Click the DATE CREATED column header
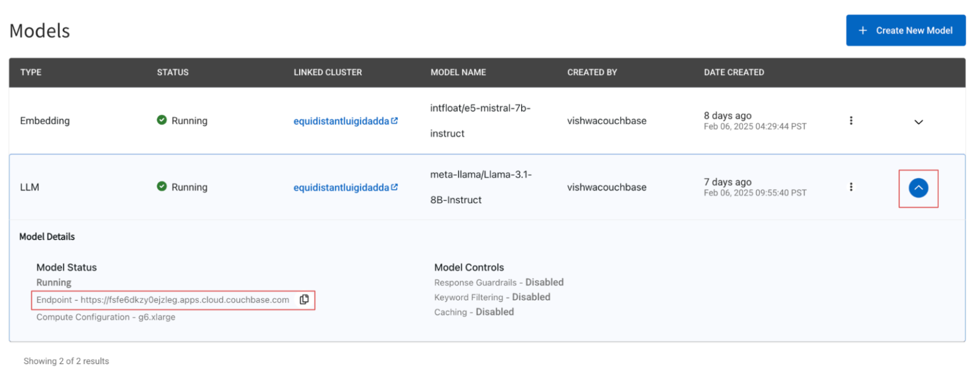This screenshot has width=980, height=373. [734, 72]
